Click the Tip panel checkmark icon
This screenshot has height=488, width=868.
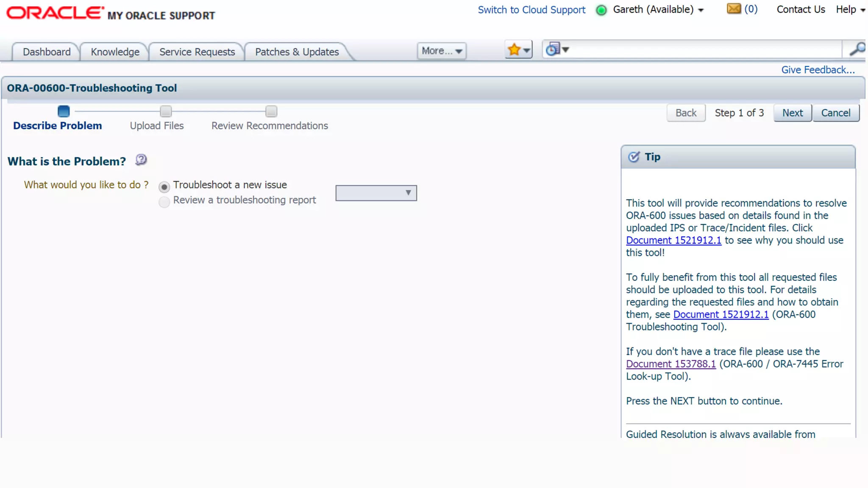tap(634, 157)
